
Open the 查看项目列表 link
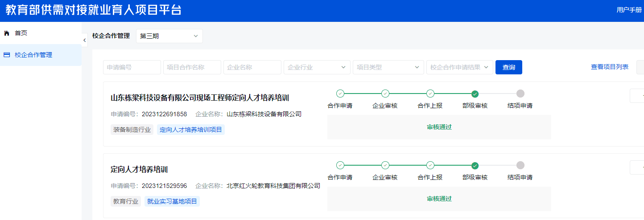610,67
